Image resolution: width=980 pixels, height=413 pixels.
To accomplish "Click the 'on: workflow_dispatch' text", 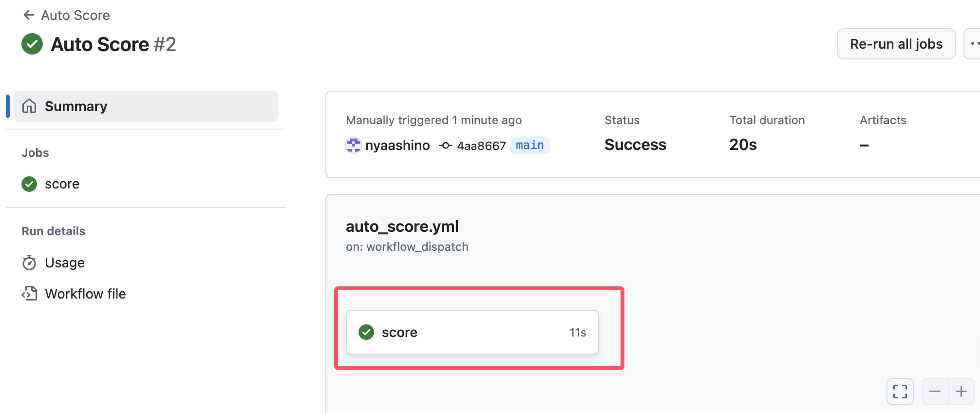I will pyautogui.click(x=407, y=247).
